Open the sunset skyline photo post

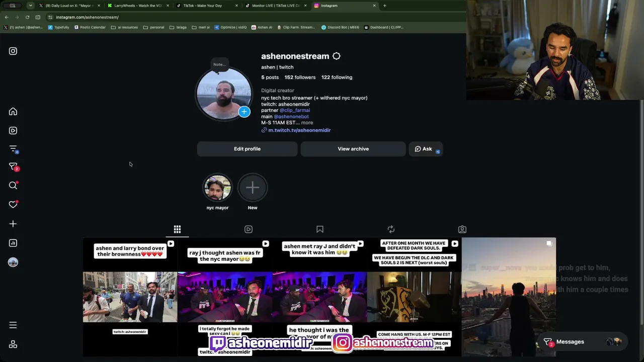[509, 297]
